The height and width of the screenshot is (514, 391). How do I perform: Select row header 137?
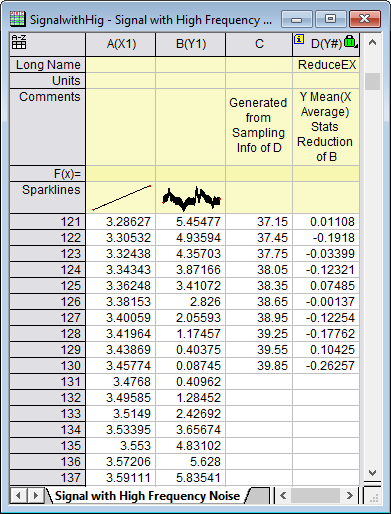[48, 478]
